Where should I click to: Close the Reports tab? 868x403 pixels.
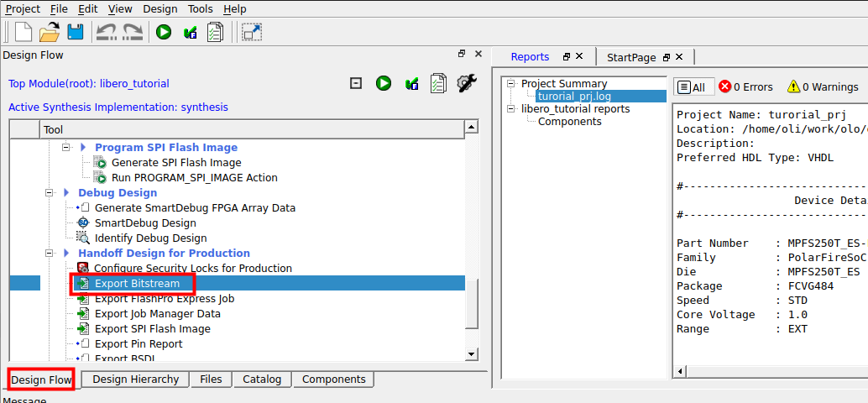click(x=579, y=56)
